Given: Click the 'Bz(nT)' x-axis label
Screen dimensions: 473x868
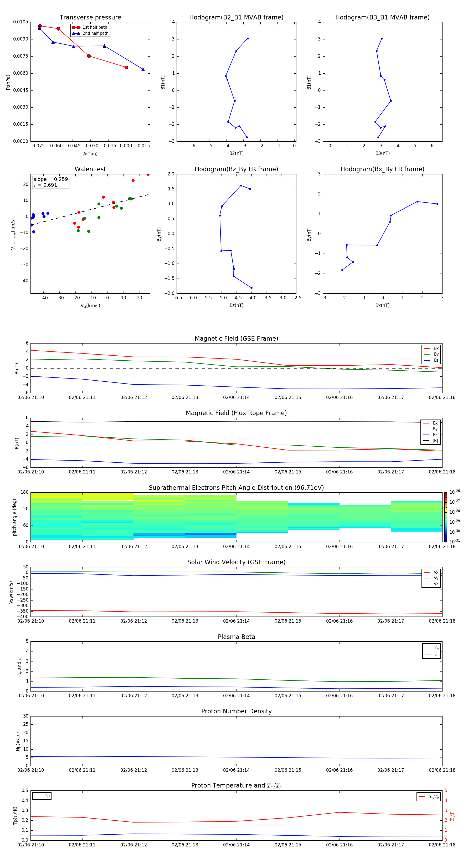Looking at the screenshot, I should [236, 305].
